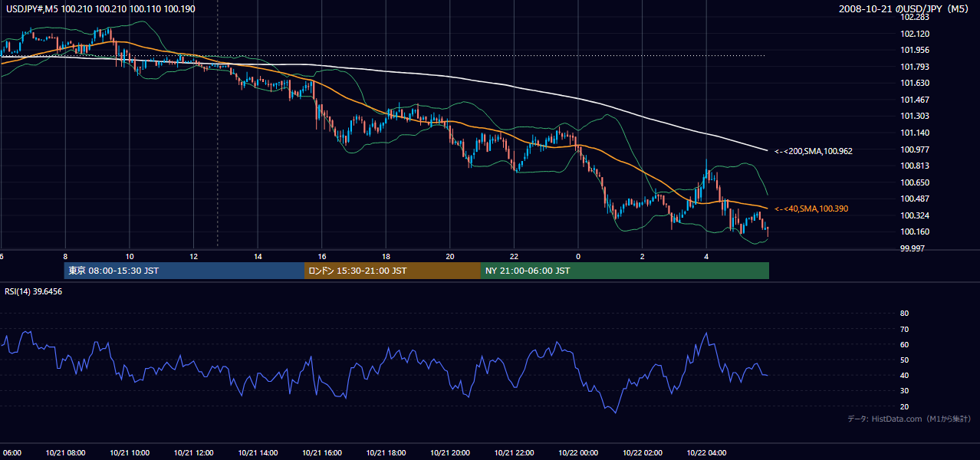980x460 pixels.
Task: Click the RSI(14) 39.6456 indicator label
Action: pyautogui.click(x=34, y=291)
